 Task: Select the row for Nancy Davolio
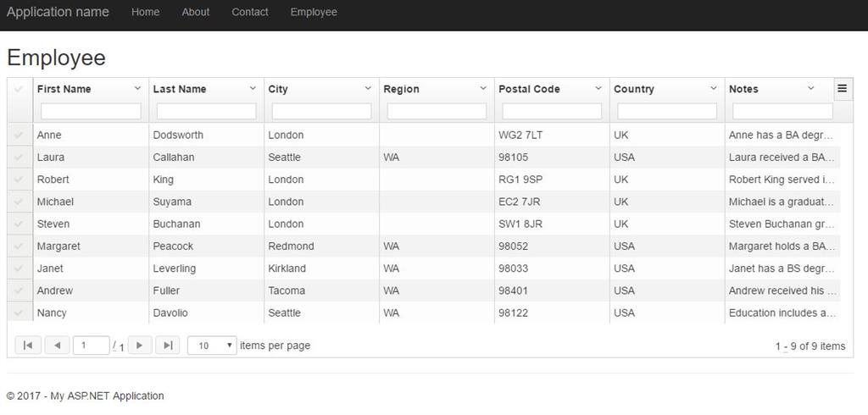[19, 313]
